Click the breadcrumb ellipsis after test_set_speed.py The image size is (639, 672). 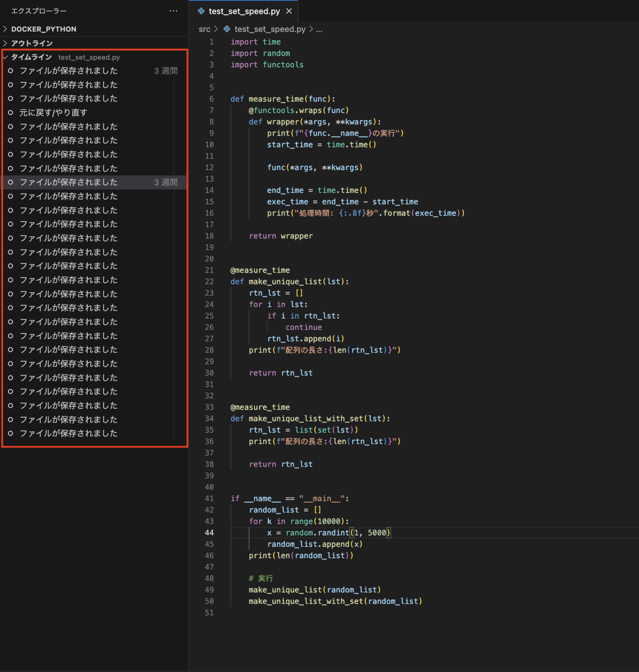319,29
